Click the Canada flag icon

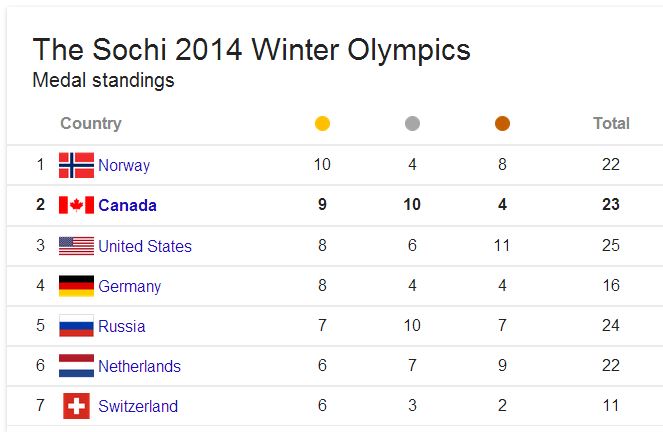pyautogui.click(x=76, y=205)
